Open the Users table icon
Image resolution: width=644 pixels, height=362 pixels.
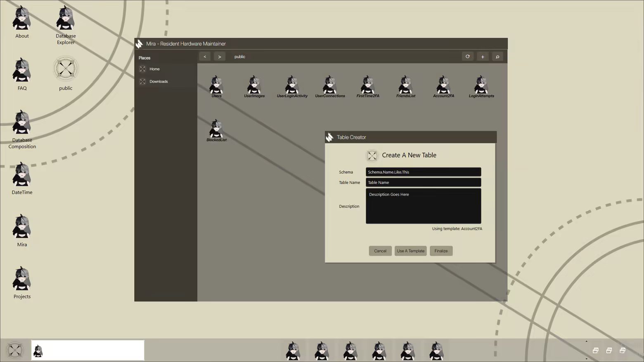[x=216, y=86]
